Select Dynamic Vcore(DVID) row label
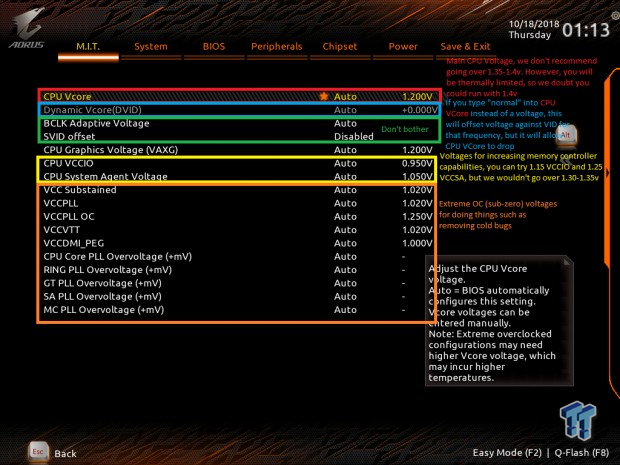 [x=92, y=110]
